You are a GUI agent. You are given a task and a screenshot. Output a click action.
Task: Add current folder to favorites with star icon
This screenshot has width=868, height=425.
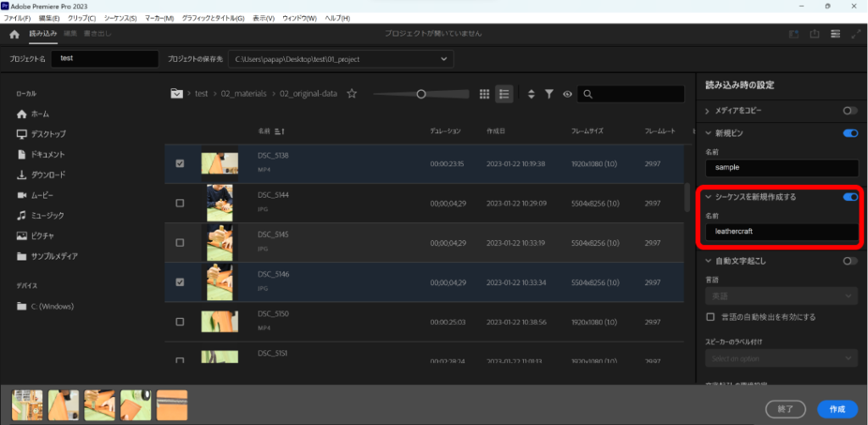click(352, 94)
